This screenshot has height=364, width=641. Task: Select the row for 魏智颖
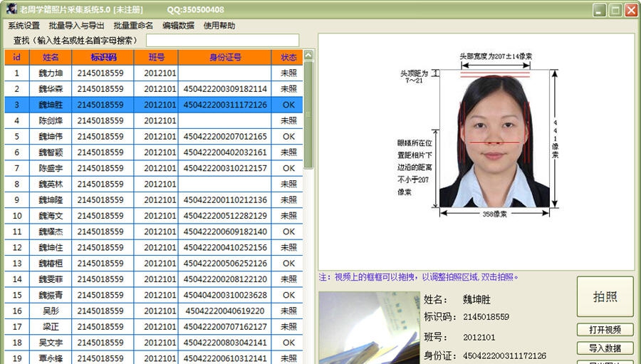coord(154,152)
